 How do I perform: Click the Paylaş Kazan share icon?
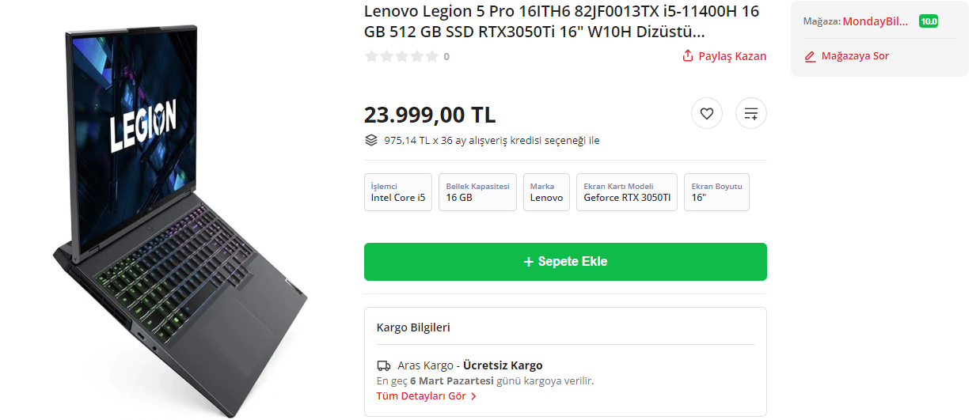pos(688,56)
